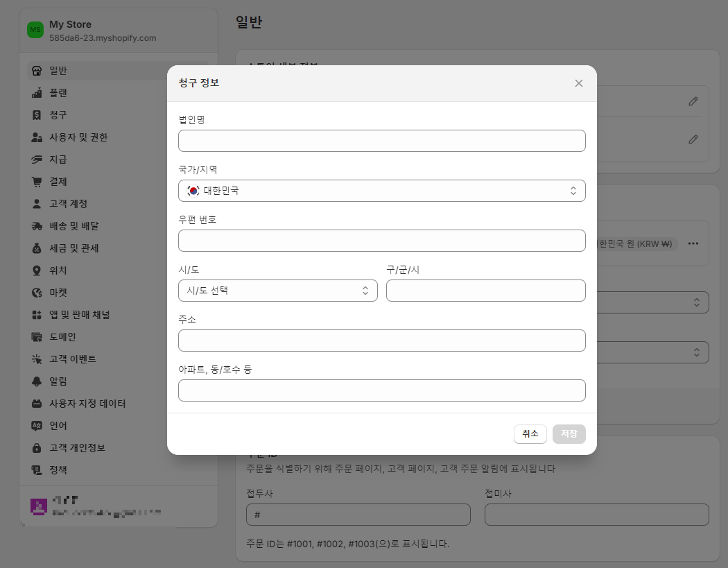The width and height of the screenshot is (728, 568).
Task: Select 고객 개인정보 label in sidebar
Action: 77,448
